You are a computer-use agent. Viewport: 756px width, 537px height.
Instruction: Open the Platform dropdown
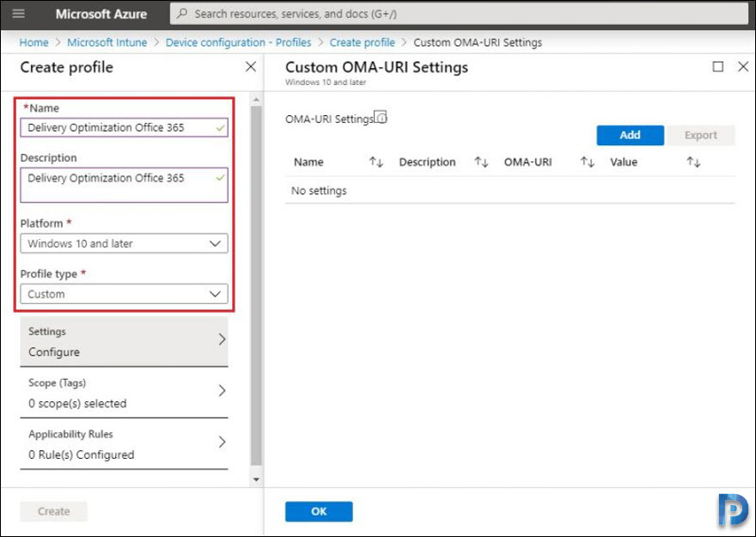(124, 243)
